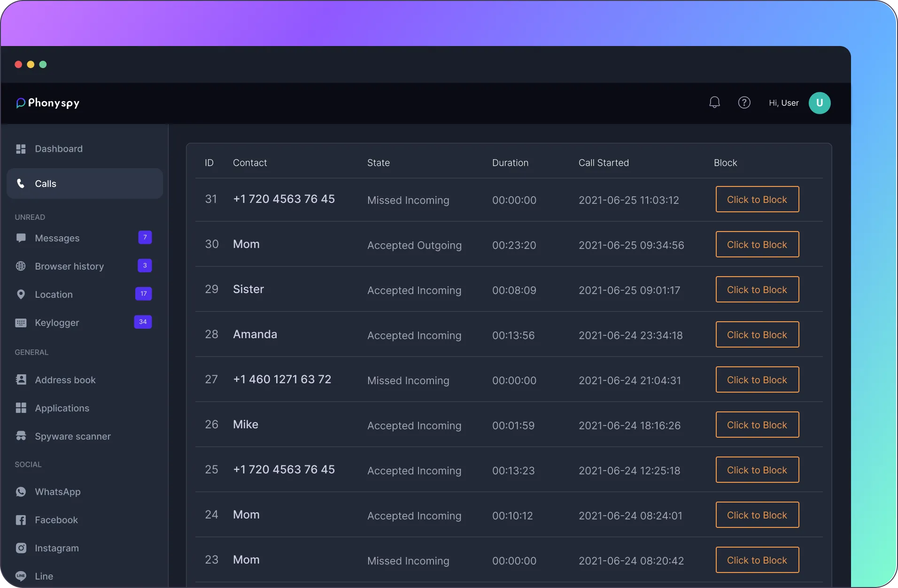Screen dimensions: 898x588
Task: Open Browser history section
Action: [69, 266]
